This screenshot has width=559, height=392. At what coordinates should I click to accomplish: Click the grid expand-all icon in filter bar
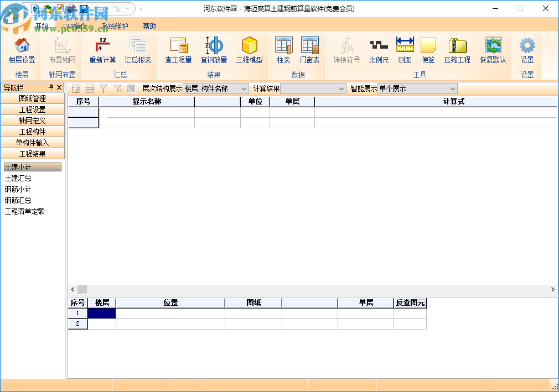coord(76,88)
